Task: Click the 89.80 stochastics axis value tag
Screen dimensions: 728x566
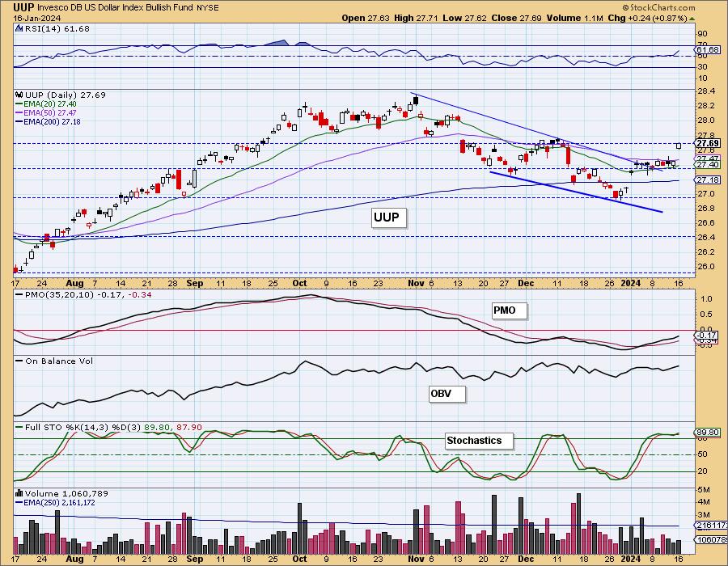Action: coord(707,433)
